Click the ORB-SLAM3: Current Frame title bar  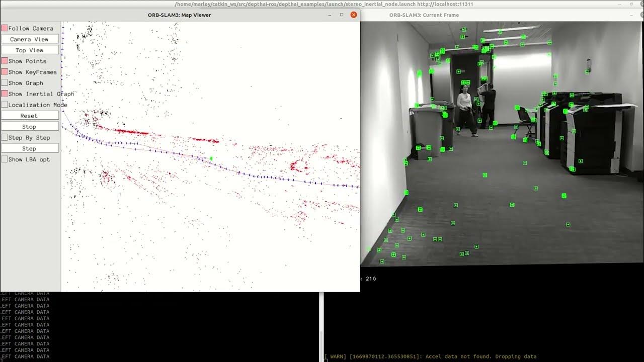[x=424, y=15]
